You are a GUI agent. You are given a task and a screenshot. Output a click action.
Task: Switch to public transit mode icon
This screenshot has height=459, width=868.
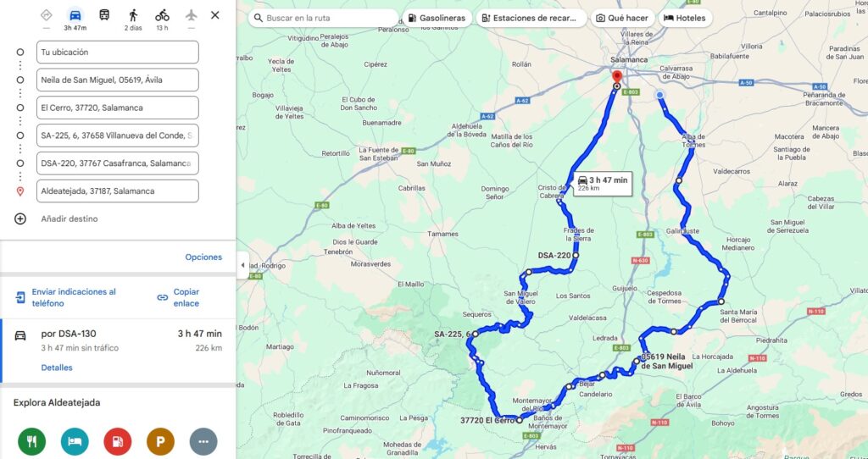(x=104, y=15)
